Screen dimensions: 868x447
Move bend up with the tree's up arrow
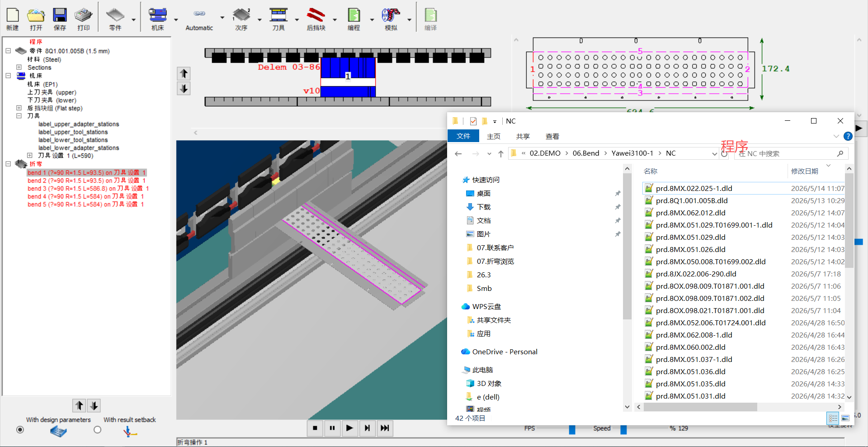click(x=79, y=405)
